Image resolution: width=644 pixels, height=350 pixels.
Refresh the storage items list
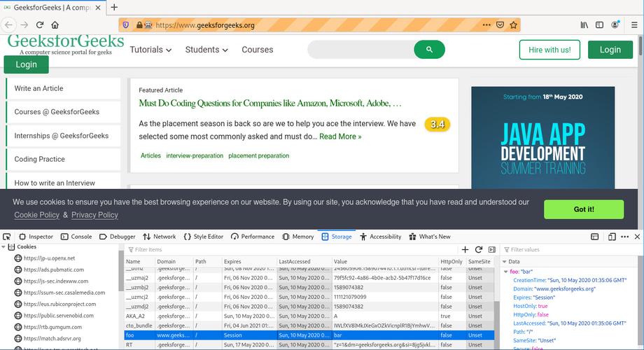[x=479, y=249]
